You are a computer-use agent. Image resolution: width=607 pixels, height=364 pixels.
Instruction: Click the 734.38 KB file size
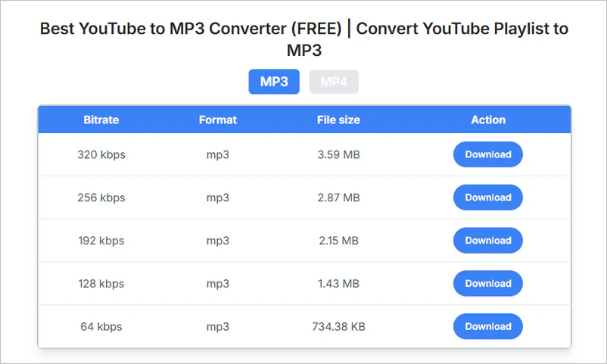[339, 327]
